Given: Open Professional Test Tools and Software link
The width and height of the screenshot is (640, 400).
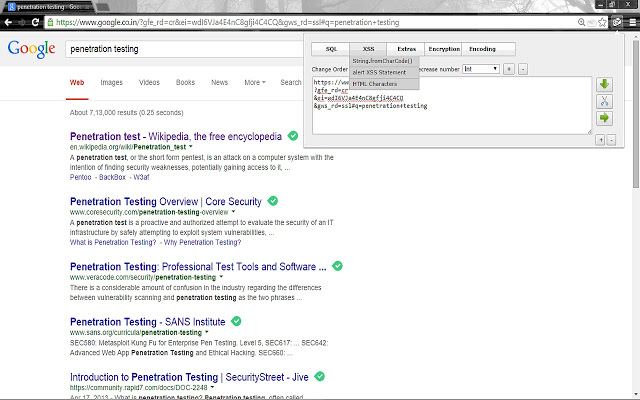Looking at the screenshot, I should [x=198, y=267].
